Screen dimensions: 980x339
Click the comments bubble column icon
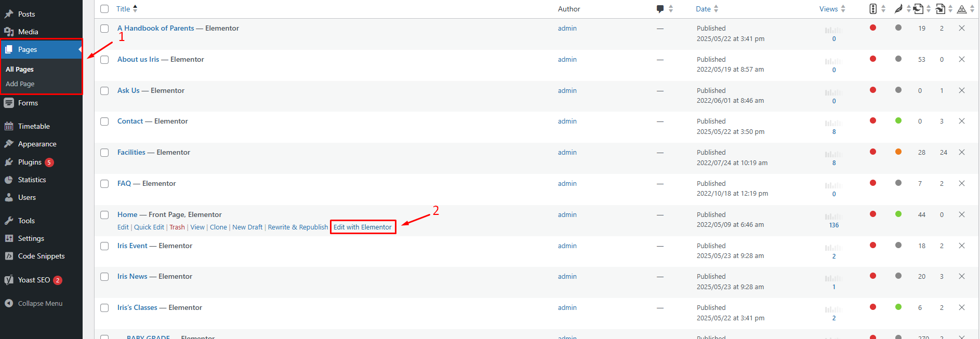(660, 9)
